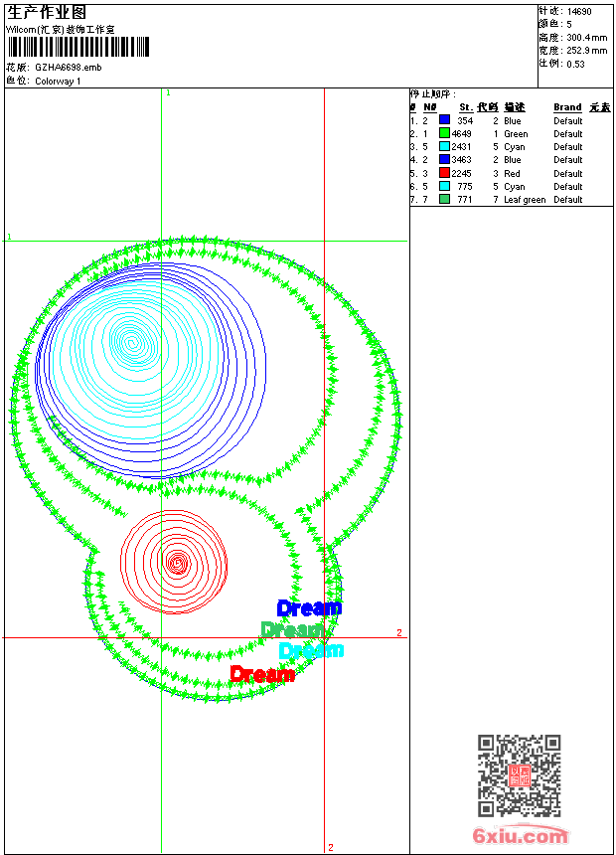This screenshot has width=616, height=855.
Task: Select the red color swatch in row 5
Action: [444, 173]
